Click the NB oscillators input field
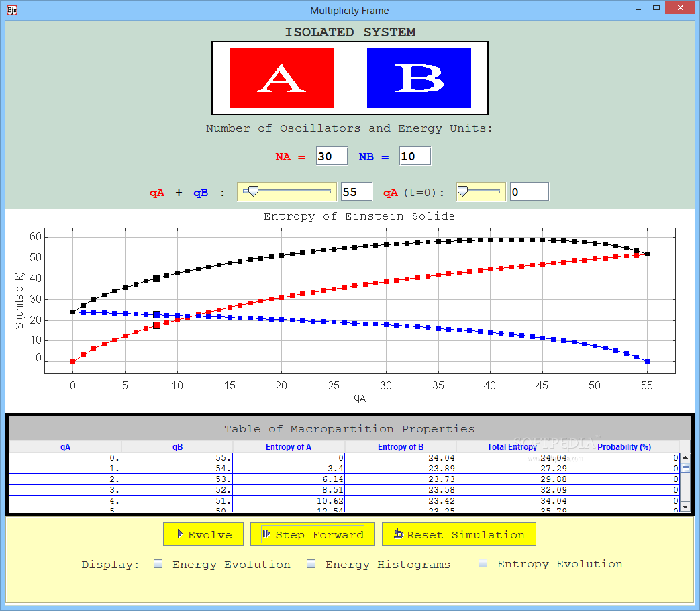Screen dimensions: 700x611 [415, 156]
